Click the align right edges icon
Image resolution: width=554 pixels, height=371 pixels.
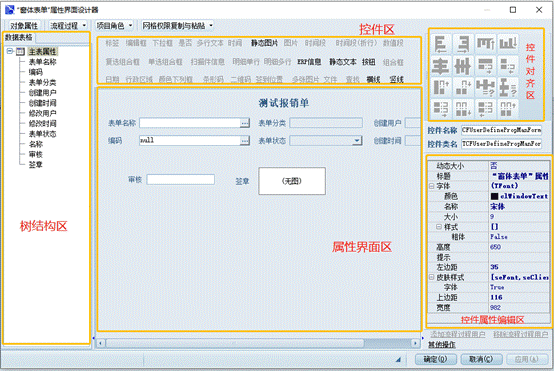(463, 44)
